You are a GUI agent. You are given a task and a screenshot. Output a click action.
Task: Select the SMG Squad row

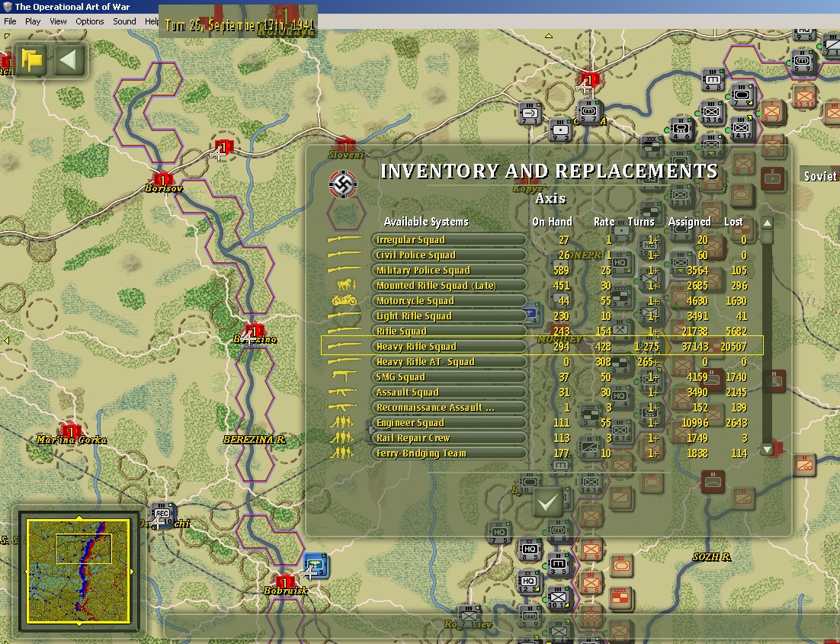541,377
